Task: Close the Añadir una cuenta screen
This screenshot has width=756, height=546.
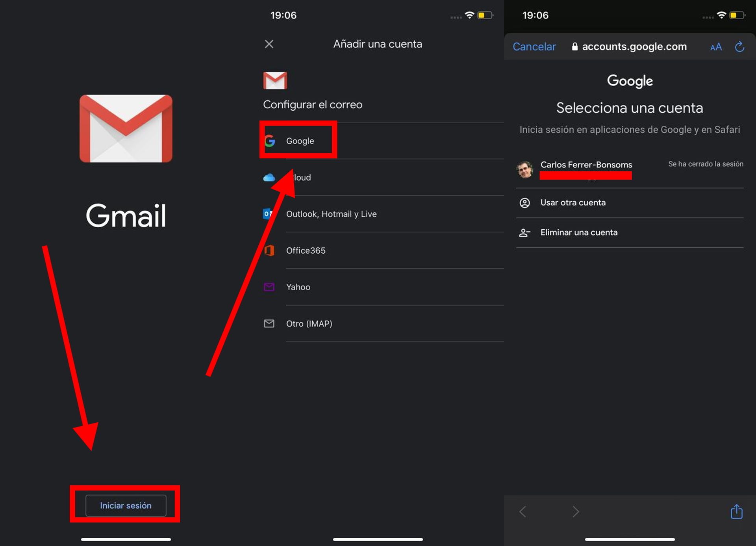Action: click(x=269, y=44)
